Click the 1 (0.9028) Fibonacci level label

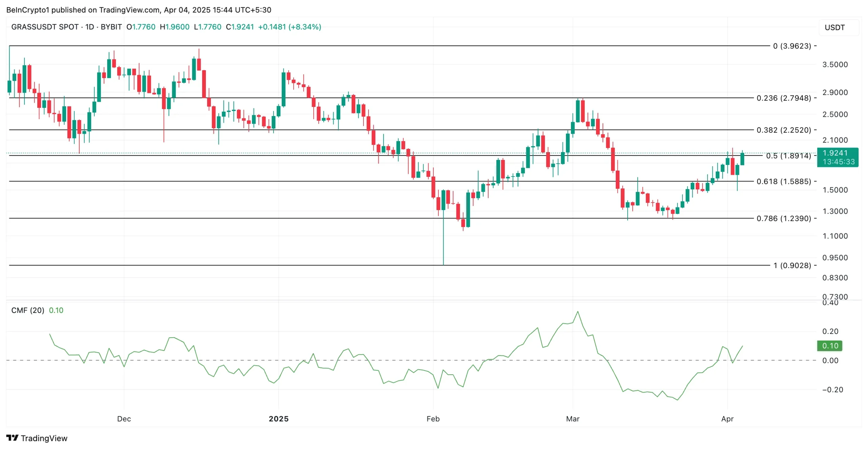[792, 265]
